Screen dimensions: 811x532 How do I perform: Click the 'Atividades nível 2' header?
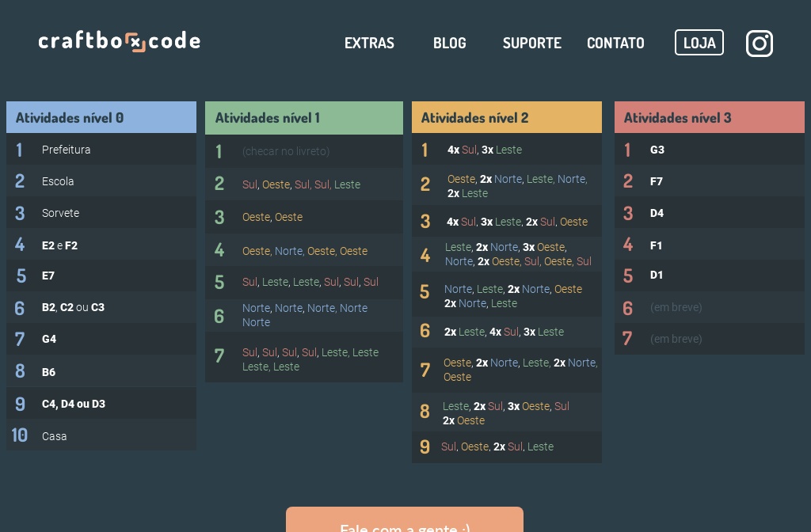[507, 117]
